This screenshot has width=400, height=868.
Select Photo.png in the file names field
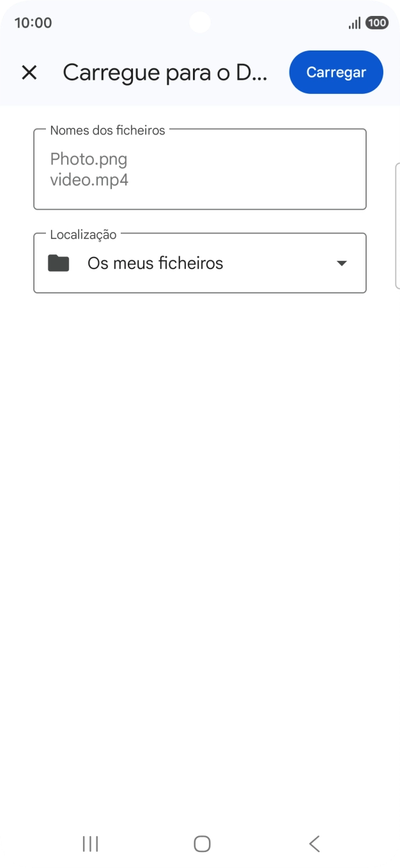(89, 159)
